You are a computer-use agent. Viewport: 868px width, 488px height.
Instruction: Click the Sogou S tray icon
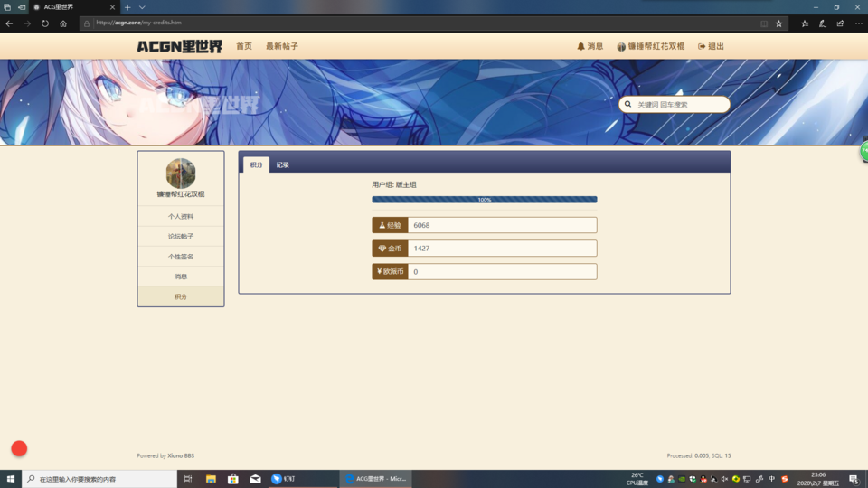(785, 479)
